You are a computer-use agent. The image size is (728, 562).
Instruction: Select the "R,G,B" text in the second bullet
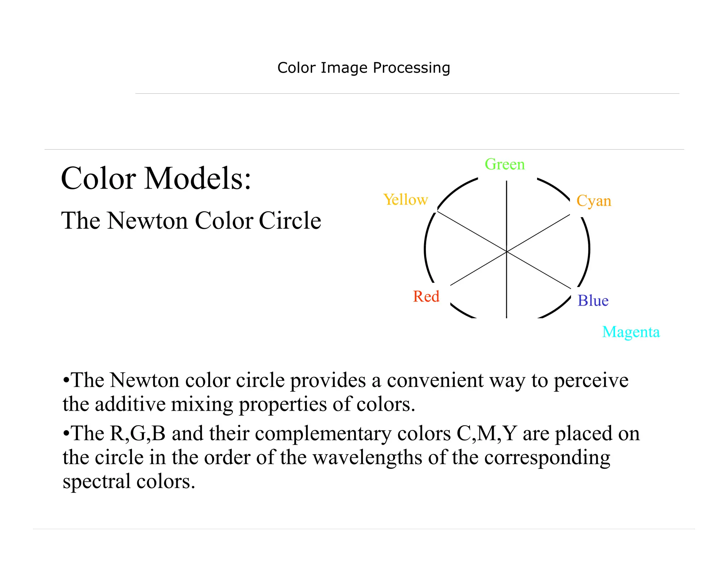[x=138, y=434]
